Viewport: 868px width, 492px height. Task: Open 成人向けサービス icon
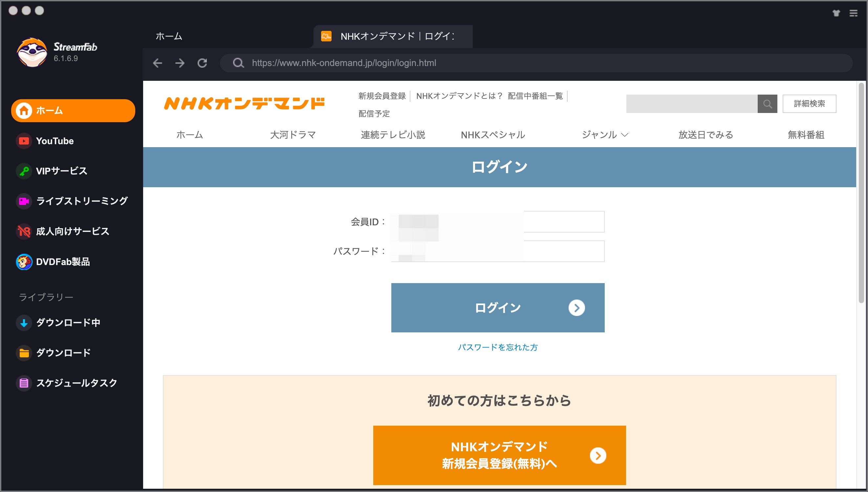click(x=24, y=232)
